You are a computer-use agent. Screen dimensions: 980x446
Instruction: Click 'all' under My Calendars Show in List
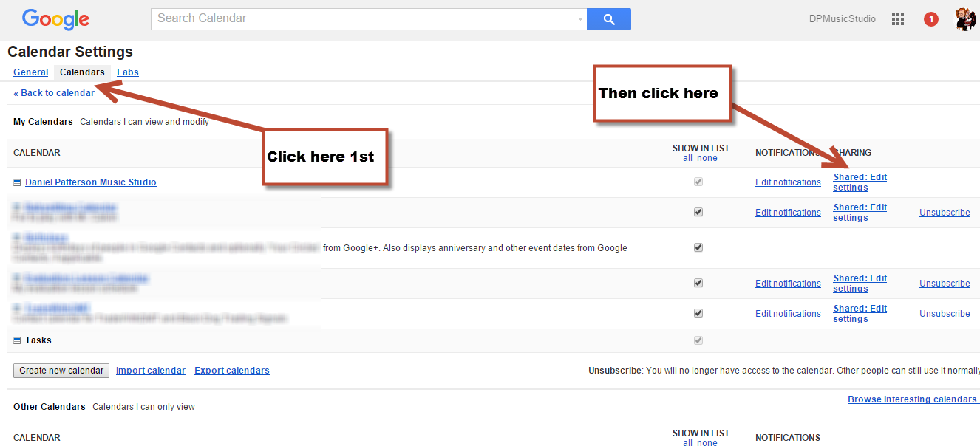click(x=687, y=158)
